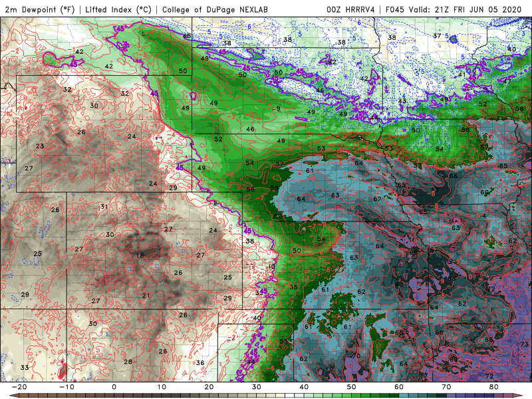This screenshot has width=532, height=399.
Task: Click the 80 label on the color scale
Action: pyautogui.click(x=494, y=387)
